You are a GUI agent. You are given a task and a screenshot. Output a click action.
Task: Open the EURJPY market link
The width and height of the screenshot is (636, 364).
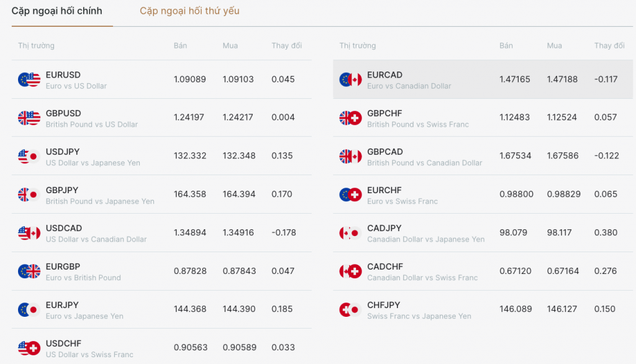pos(62,305)
